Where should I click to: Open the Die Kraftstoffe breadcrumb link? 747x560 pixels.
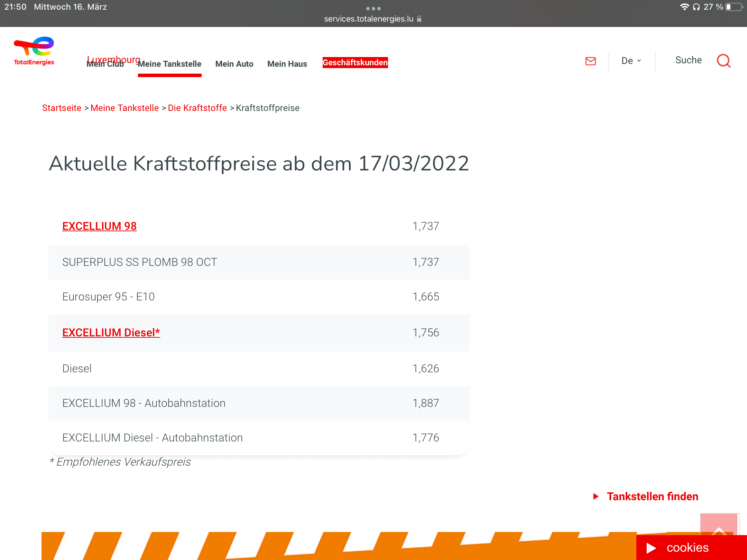(197, 108)
